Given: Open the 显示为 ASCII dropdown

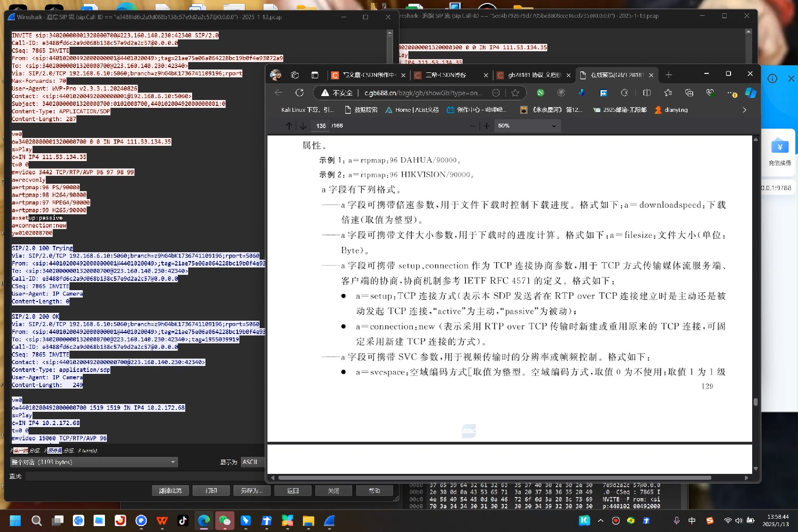Looking at the screenshot, I should tap(253, 462).
